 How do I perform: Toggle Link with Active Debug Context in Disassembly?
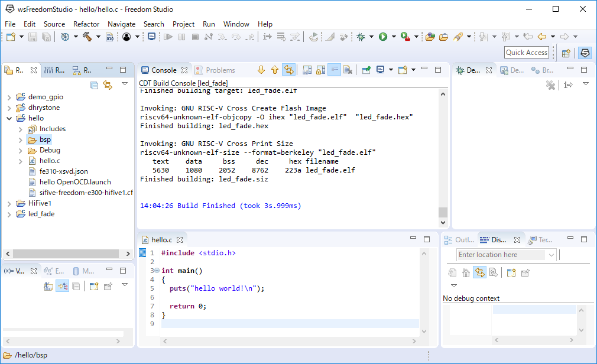tap(480, 272)
